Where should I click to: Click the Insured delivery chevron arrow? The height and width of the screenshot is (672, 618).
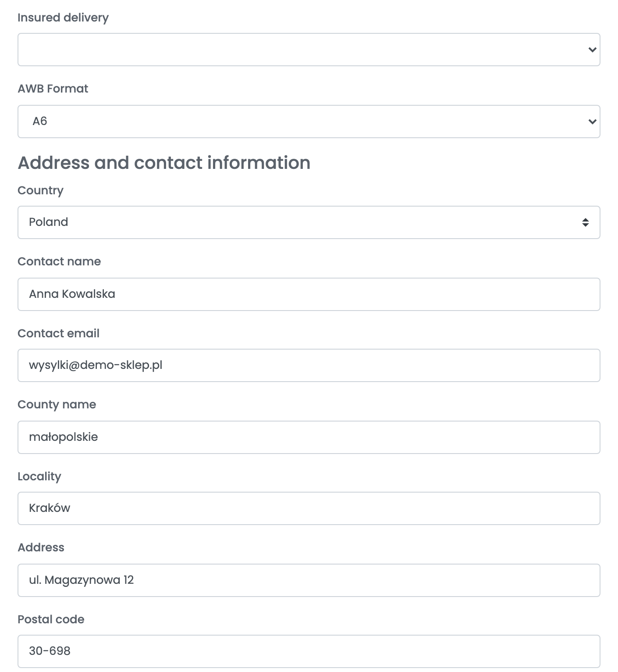[x=592, y=50]
